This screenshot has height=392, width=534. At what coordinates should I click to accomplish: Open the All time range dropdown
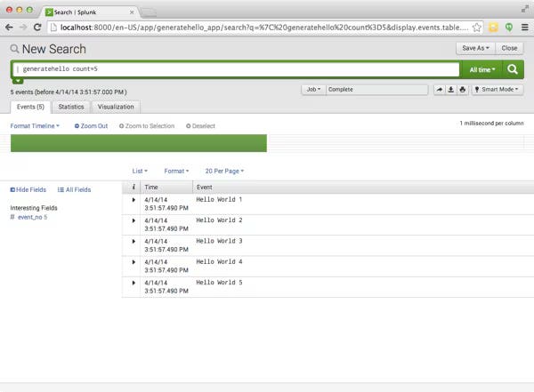(x=482, y=68)
